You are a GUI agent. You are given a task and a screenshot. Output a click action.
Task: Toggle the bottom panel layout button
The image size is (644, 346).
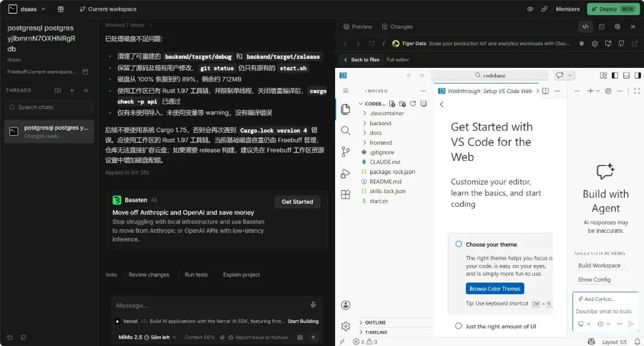(626, 76)
